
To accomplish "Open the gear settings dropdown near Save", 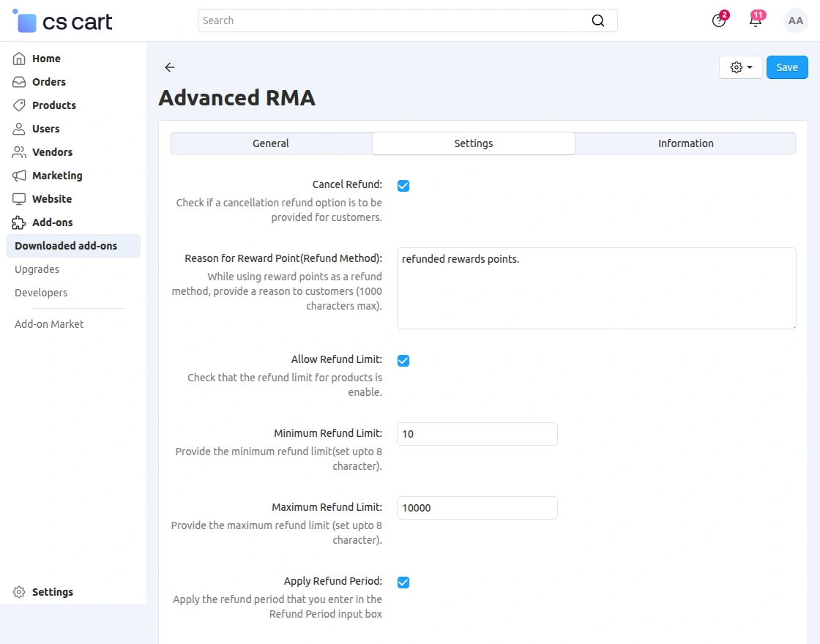I will point(740,67).
